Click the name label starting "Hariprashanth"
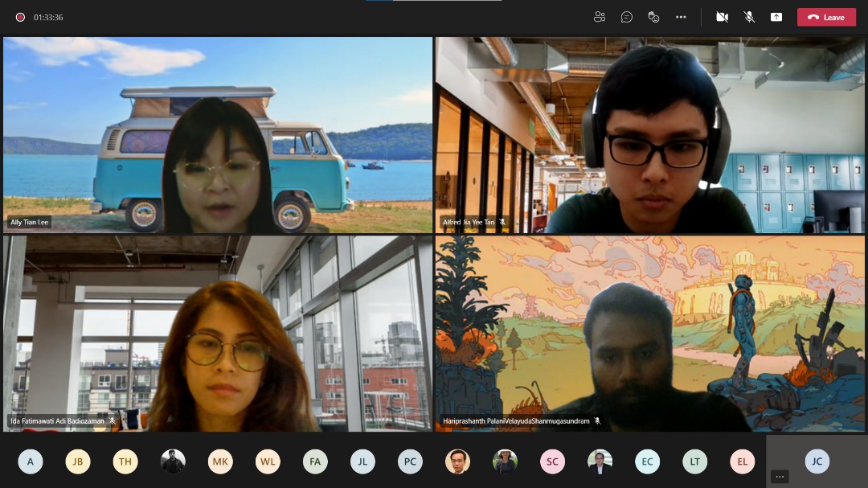 516,421
